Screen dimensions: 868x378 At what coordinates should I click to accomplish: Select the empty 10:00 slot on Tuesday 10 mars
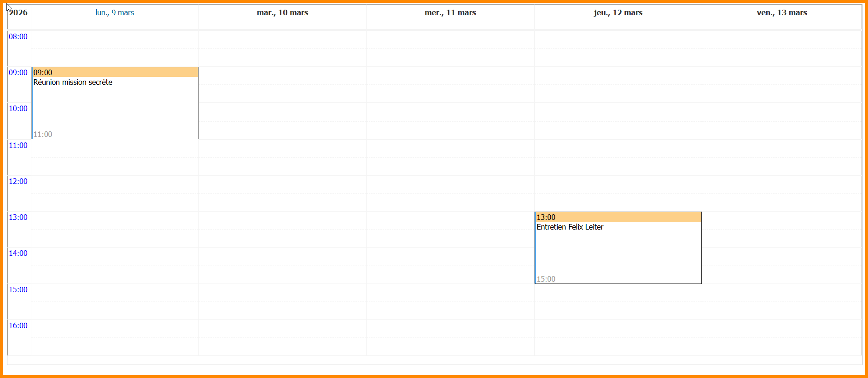282,112
